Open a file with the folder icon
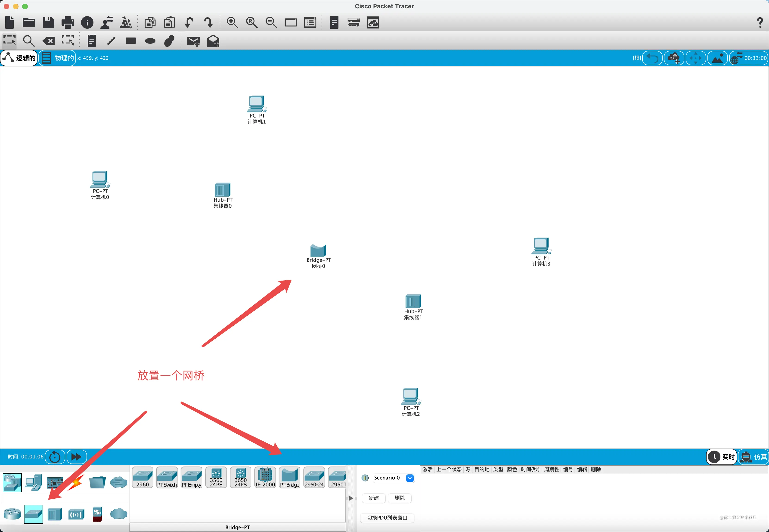769x532 pixels. (29, 22)
